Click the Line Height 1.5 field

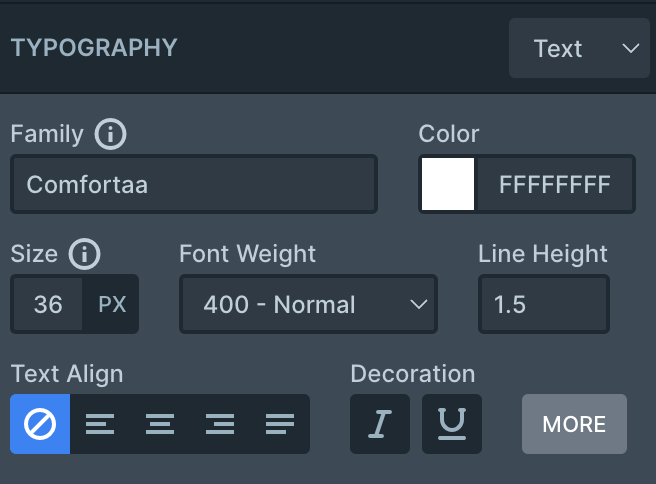(544, 304)
